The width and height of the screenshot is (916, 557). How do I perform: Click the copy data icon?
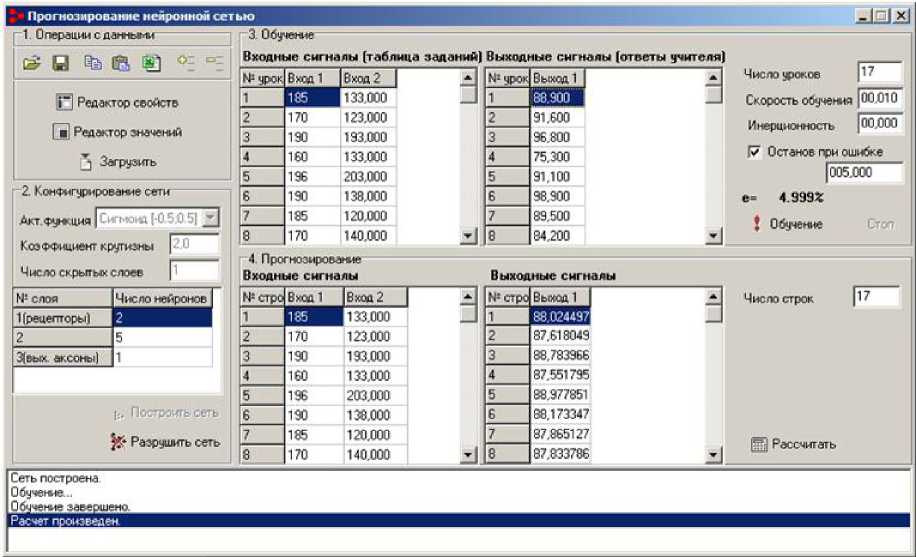pyautogui.click(x=92, y=63)
